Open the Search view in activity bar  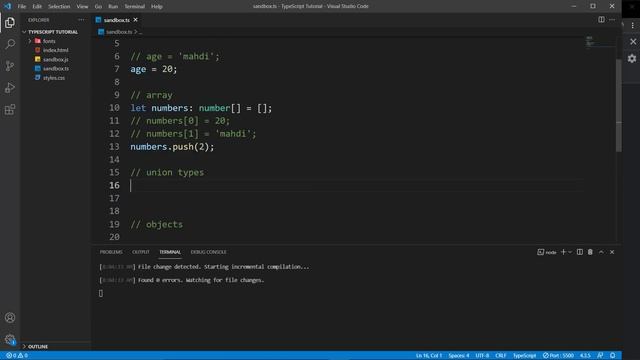(10, 44)
